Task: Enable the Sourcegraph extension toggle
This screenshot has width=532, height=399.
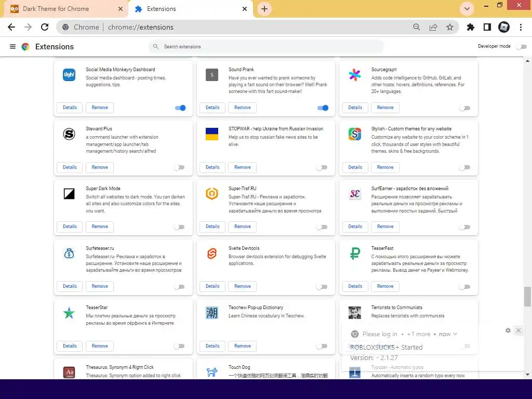Action: pos(465,108)
